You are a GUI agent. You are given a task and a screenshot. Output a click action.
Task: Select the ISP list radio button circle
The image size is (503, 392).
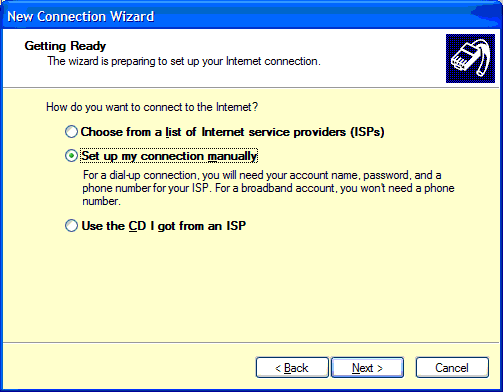[x=71, y=132]
